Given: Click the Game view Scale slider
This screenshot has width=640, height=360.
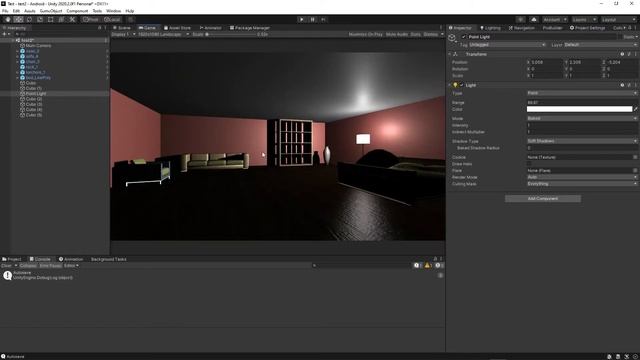Looking at the screenshot, I should click(x=231, y=34).
